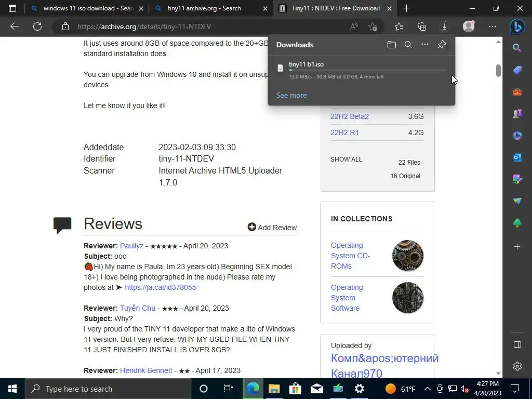
Task: Open more options in Downloads panel
Action: [x=425, y=45]
